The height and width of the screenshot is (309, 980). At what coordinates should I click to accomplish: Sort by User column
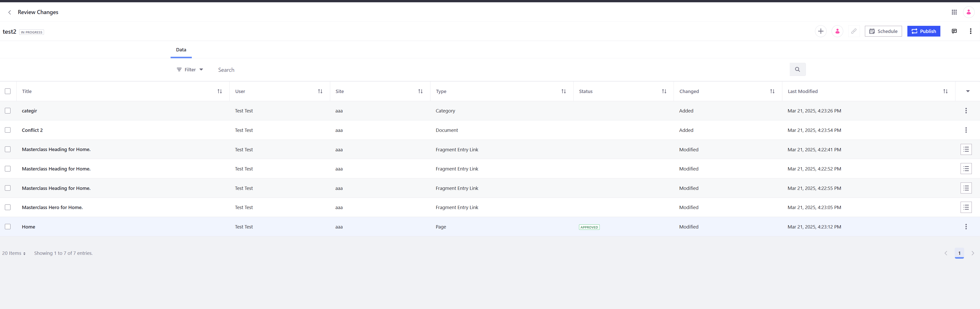(320, 91)
